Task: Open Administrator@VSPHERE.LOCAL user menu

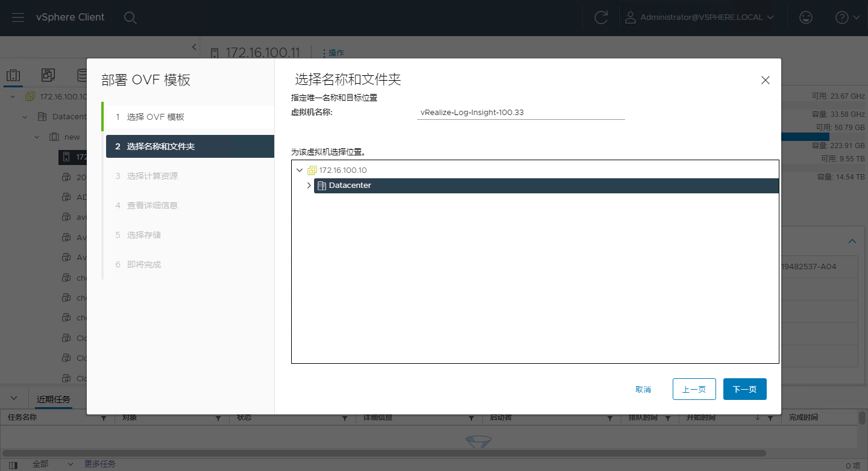Action: point(699,17)
